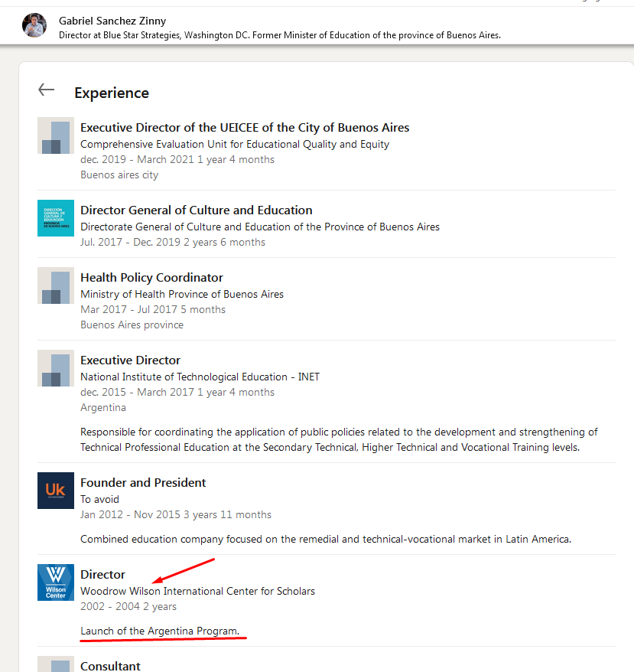This screenshot has width=634, height=672.
Task: Select 'Executive Director of the UEICEE' title
Action: (x=245, y=128)
